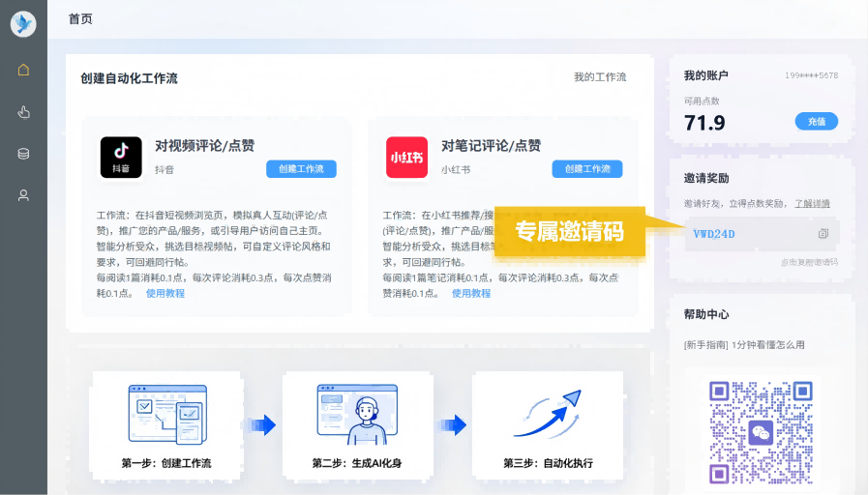Create workflow for Douyin video comments

pos(301,169)
